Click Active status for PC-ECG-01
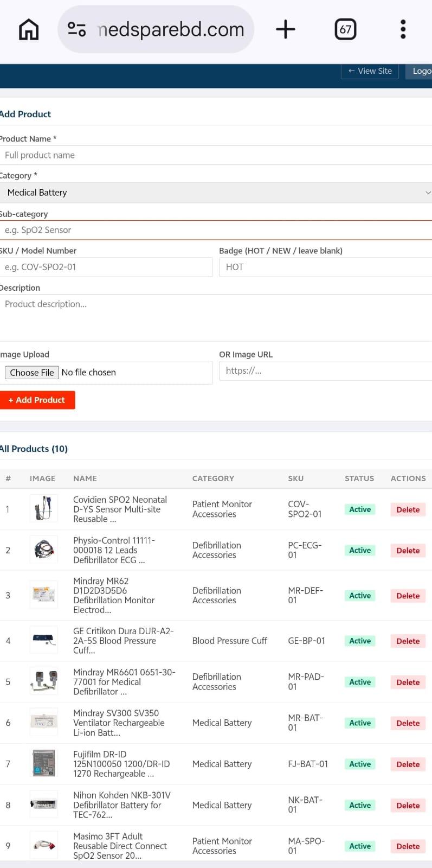Screen dimensions: 432x868 tap(360, 550)
